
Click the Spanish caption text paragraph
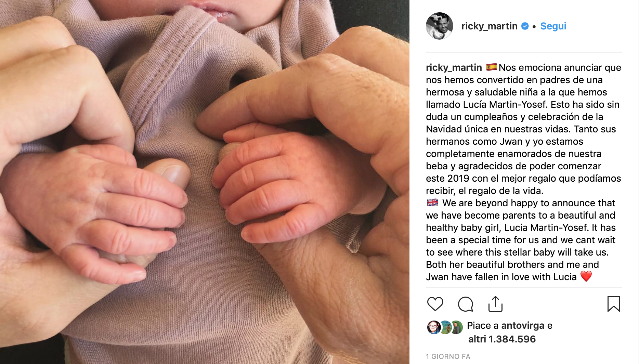point(524,129)
